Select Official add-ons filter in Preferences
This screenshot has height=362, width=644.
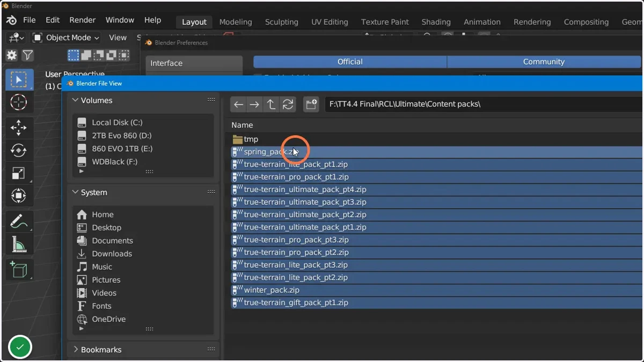click(350, 62)
